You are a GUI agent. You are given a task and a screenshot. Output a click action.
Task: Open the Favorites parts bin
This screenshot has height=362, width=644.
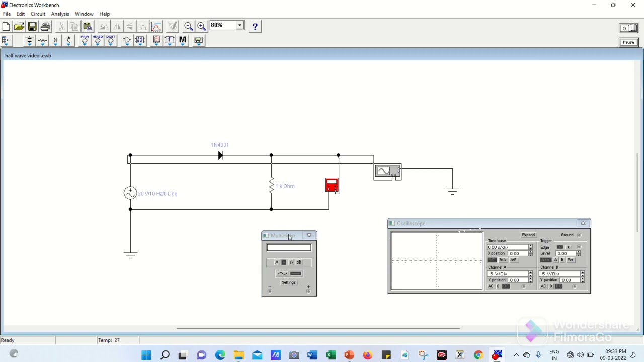pos(7,41)
